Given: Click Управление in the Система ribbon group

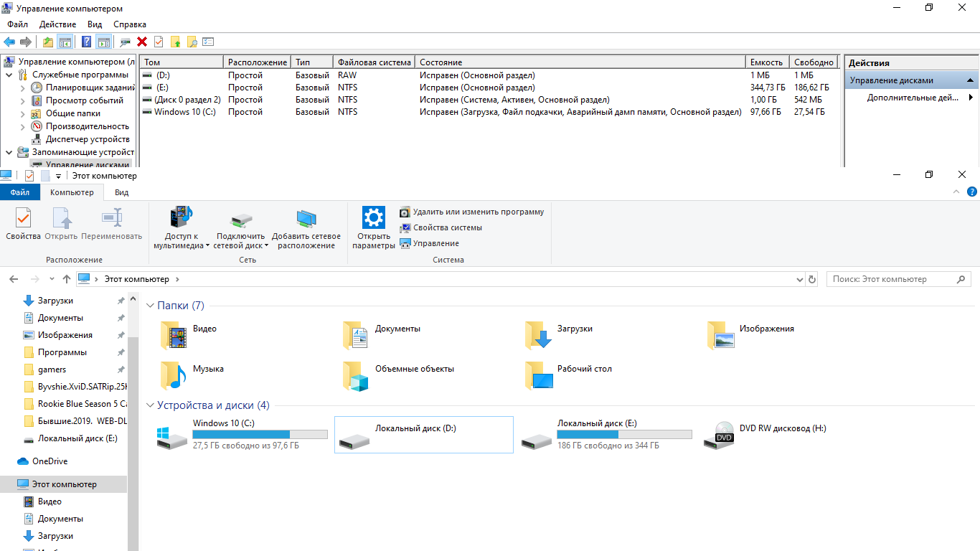Looking at the screenshot, I should 429,243.
